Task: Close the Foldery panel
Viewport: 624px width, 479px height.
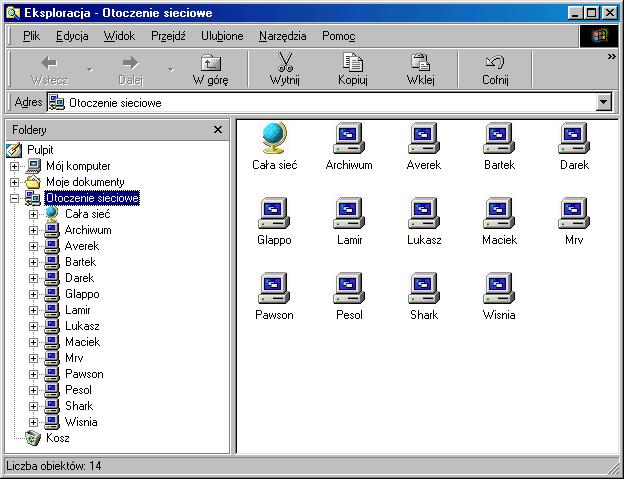Action: pos(218,130)
